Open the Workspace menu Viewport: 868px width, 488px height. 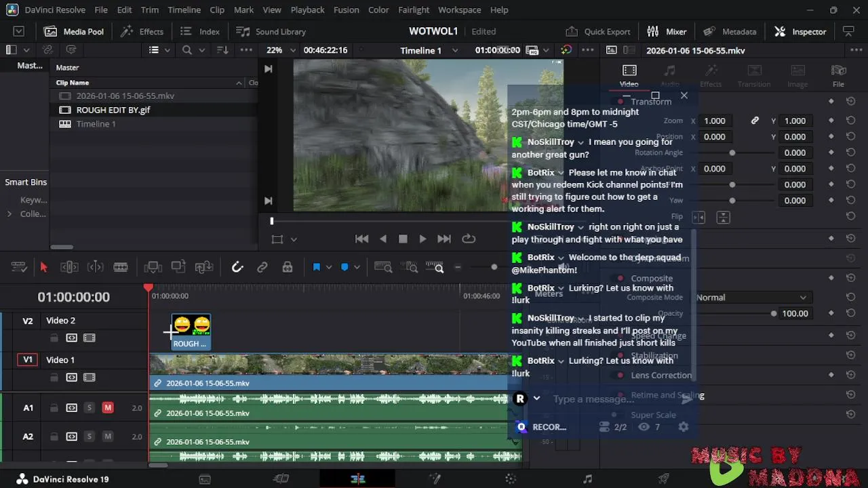click(459, 10)
